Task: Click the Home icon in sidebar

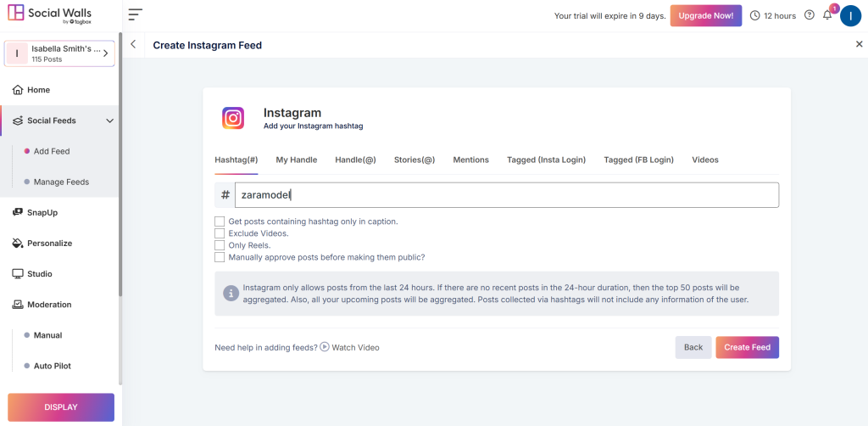Action: (x=18, y=90)
